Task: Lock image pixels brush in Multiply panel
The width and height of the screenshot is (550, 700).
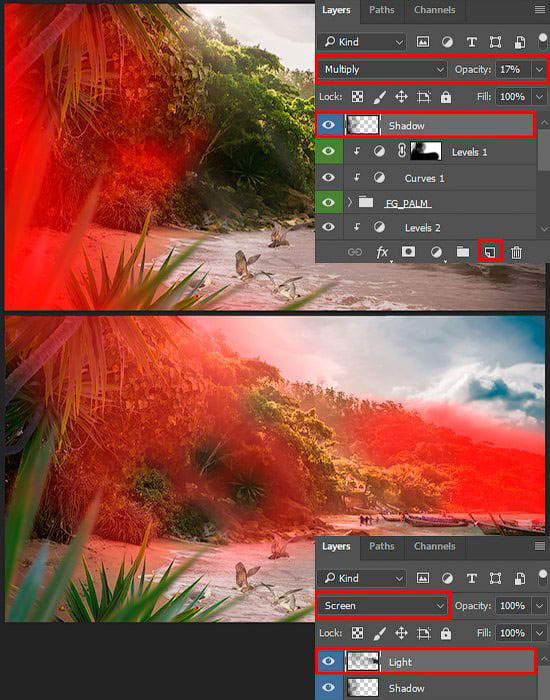Action: point(379,97)
